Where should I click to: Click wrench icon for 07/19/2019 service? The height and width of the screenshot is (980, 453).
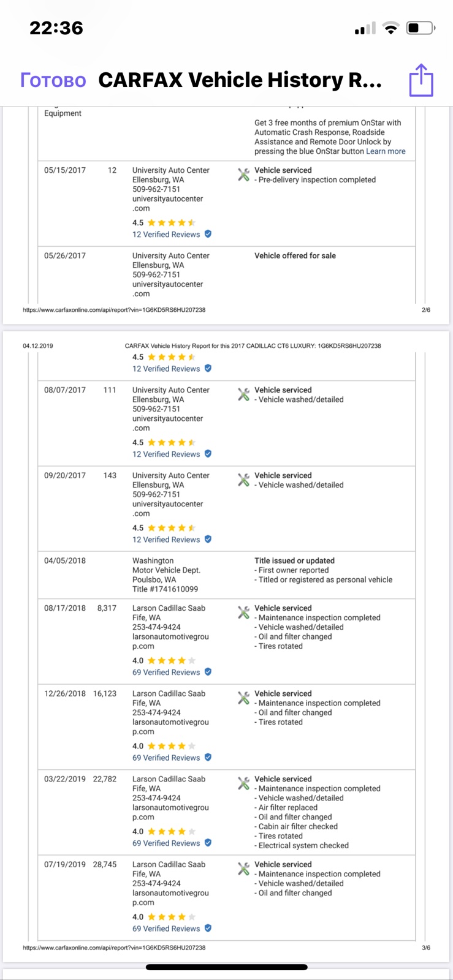click(x=243, y=869)
